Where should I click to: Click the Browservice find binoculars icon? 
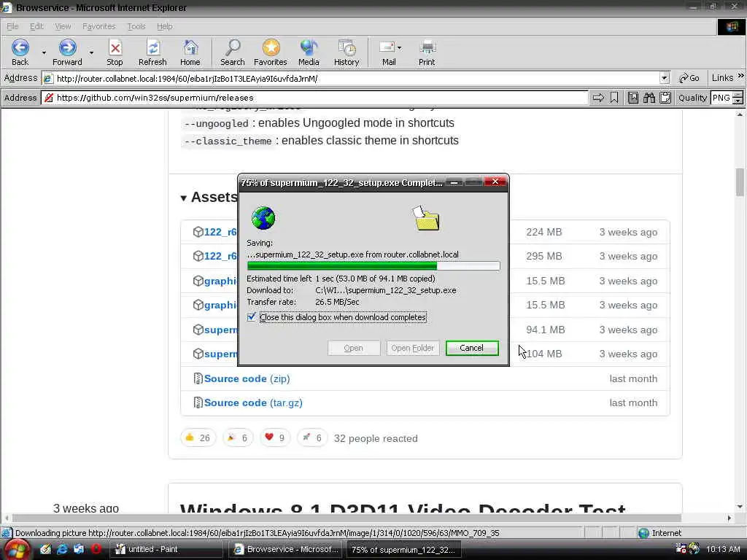649,98
